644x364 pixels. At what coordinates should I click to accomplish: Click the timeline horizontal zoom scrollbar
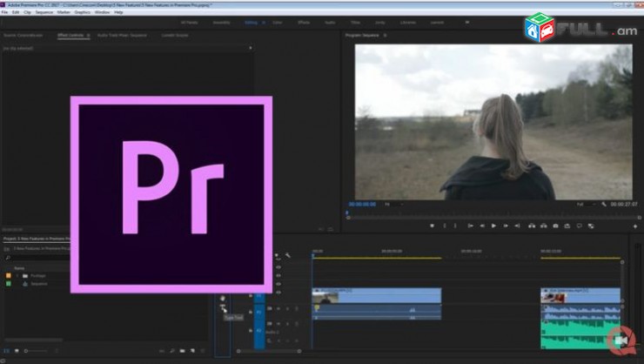coord(269,351)
